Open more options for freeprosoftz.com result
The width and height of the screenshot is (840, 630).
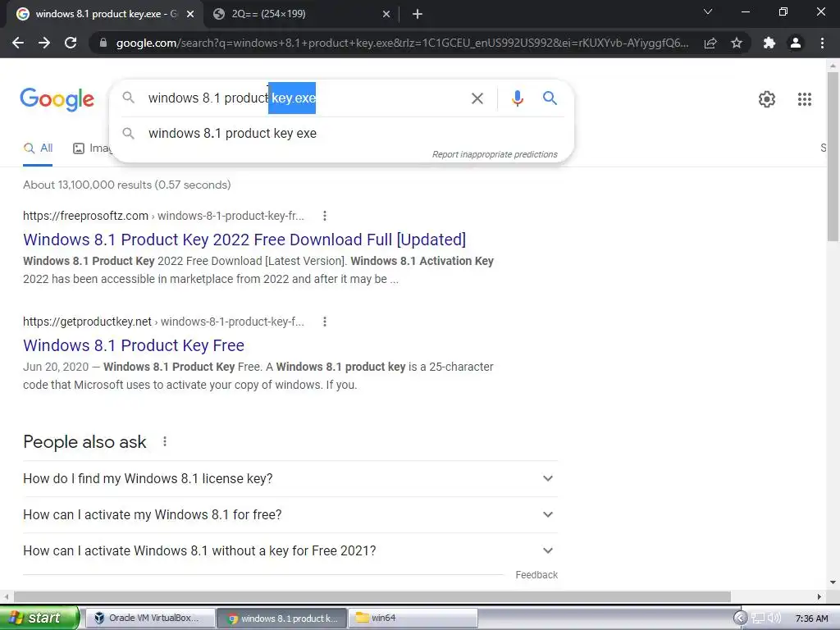[x=325, y=216]
